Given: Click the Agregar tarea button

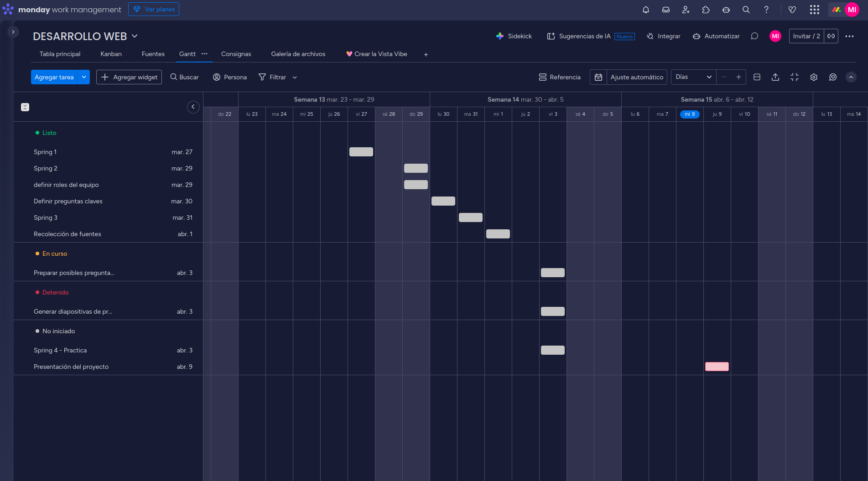Looking at the screenshot, I should pos(54,77).
